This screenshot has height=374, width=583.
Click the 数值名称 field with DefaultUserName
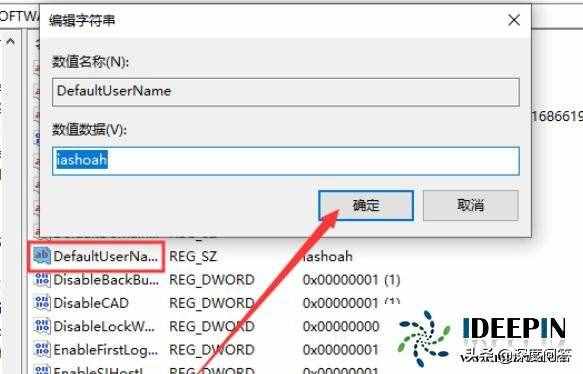click(286, 92)
